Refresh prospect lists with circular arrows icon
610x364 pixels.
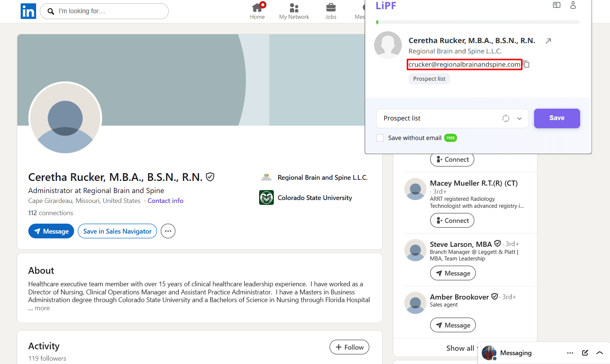(x=506, y=118)
